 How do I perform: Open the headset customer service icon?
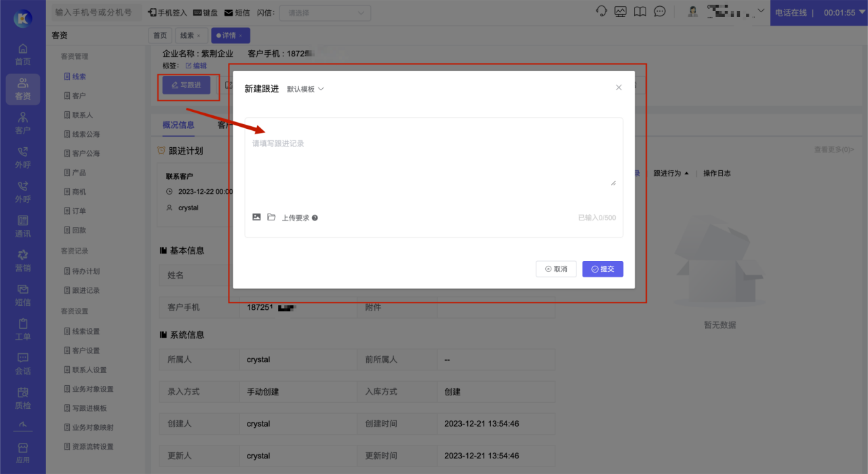tap(601, 12)
